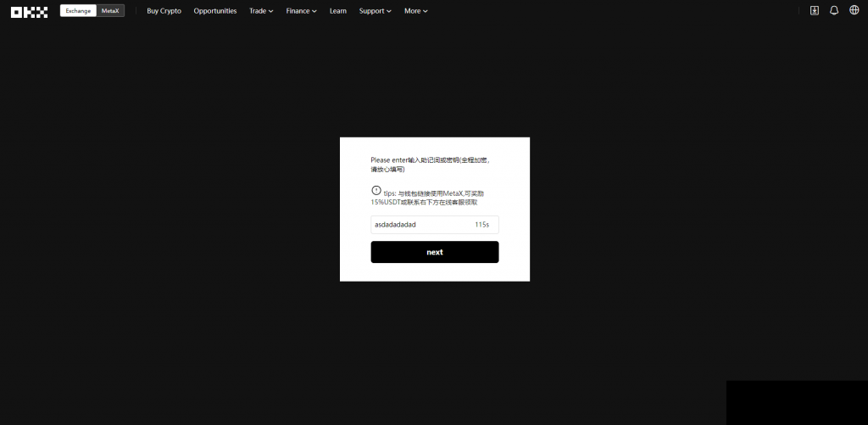The height and width of the screenshot is (425, 868).
Task: Click the 115s countdown timer
Action: [482, 225]
